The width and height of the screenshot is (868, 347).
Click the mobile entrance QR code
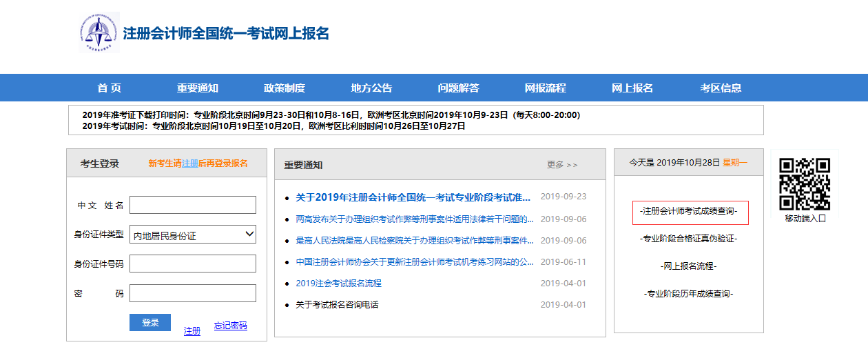(805, 184)
